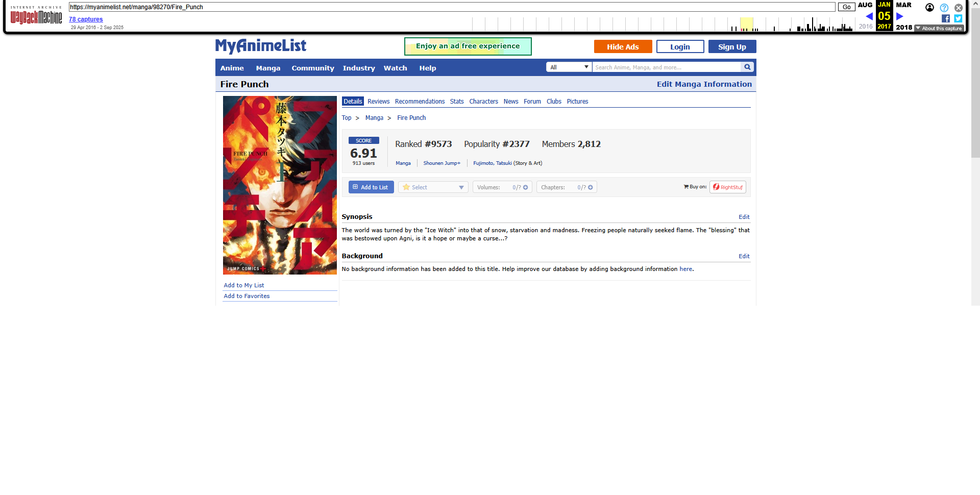This screenshot has height=495, width=980.
Task: Click Manga breadcrumb link
Action: 374,118
